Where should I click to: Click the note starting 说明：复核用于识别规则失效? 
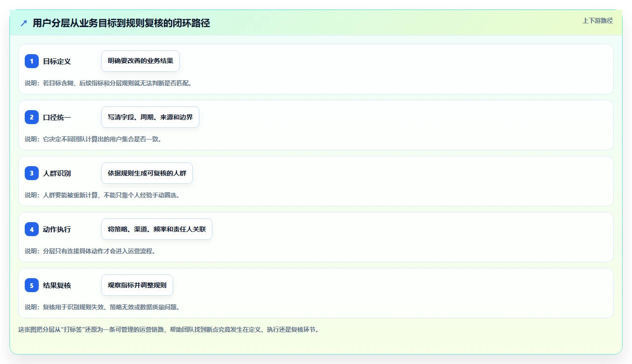pyautogui.click(x=102, y=307)
